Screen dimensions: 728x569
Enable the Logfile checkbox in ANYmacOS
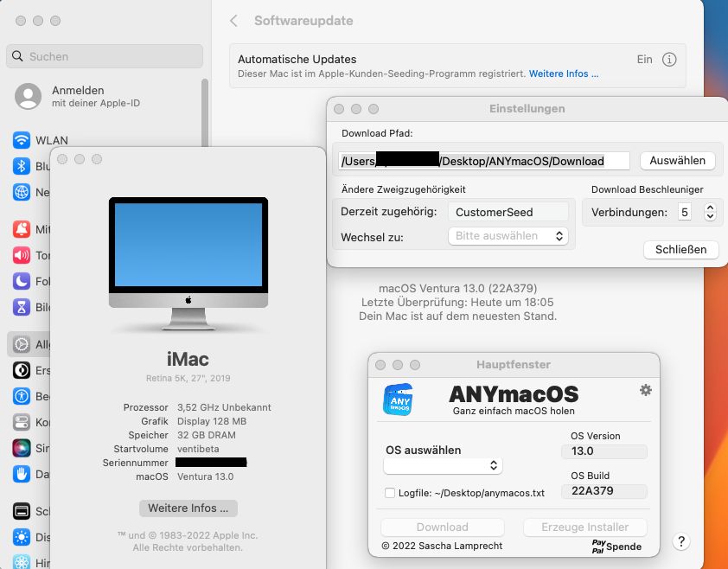390,493
